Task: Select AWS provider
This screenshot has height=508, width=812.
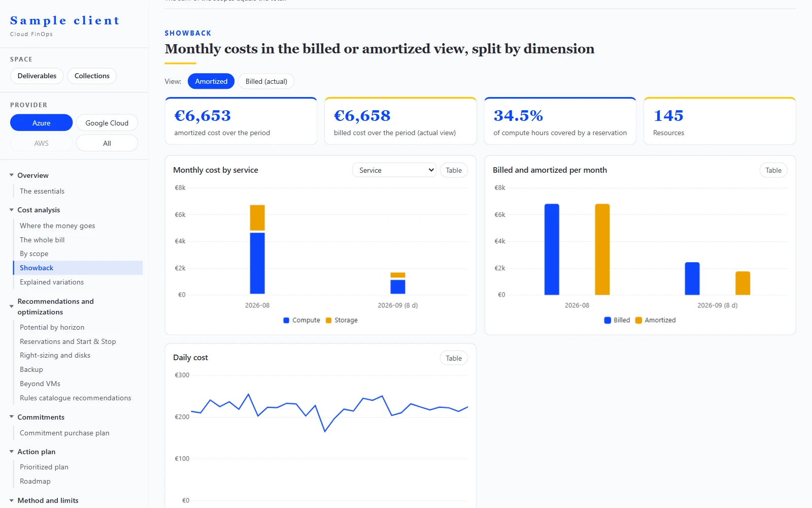Action: [x=41, y=143]
